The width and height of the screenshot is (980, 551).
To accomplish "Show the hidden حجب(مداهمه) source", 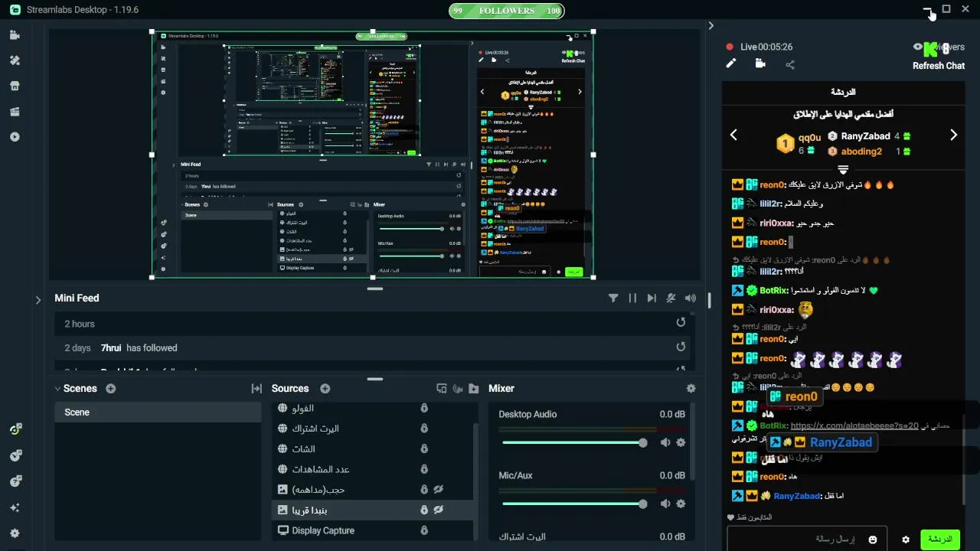I will (439, 490).
